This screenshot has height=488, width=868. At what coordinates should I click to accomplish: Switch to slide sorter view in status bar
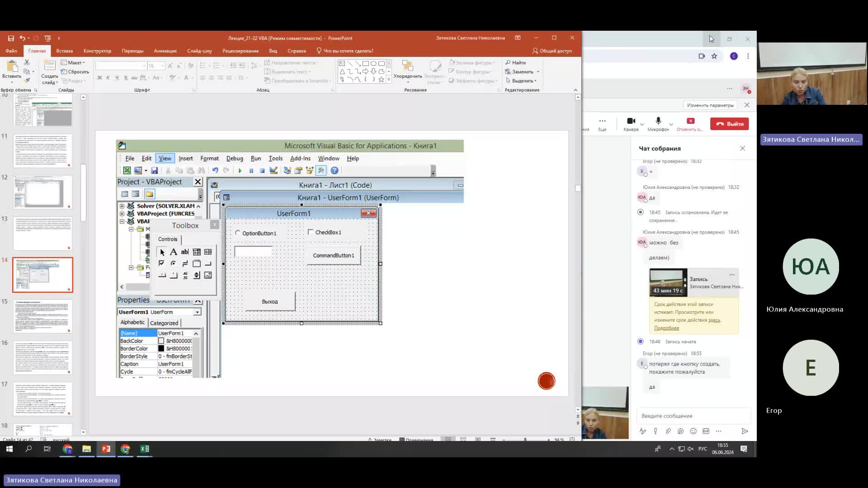463,439
